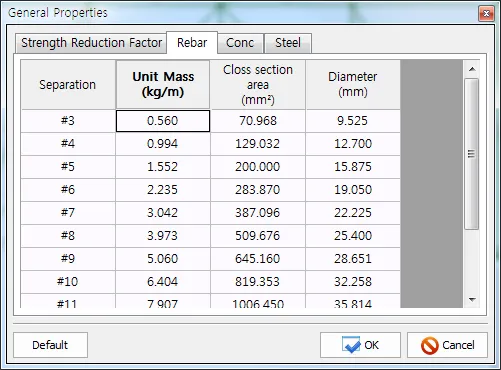Click the Cancel button

(447, 345)
